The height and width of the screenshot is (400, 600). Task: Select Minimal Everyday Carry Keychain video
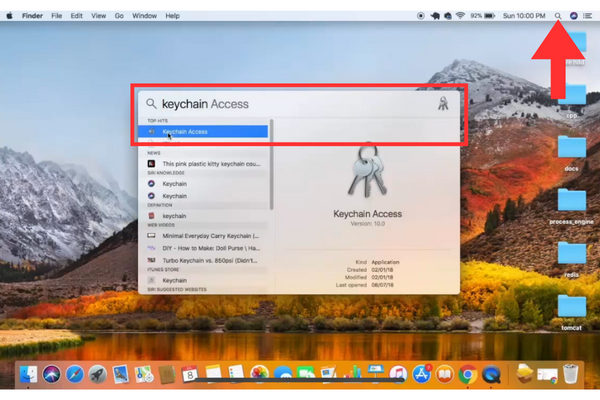(x=203, y=236)
